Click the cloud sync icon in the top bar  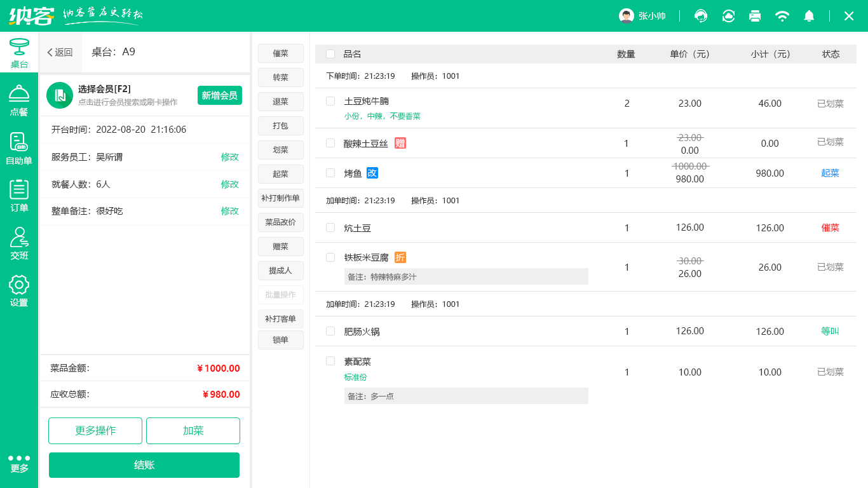(728, 16)
